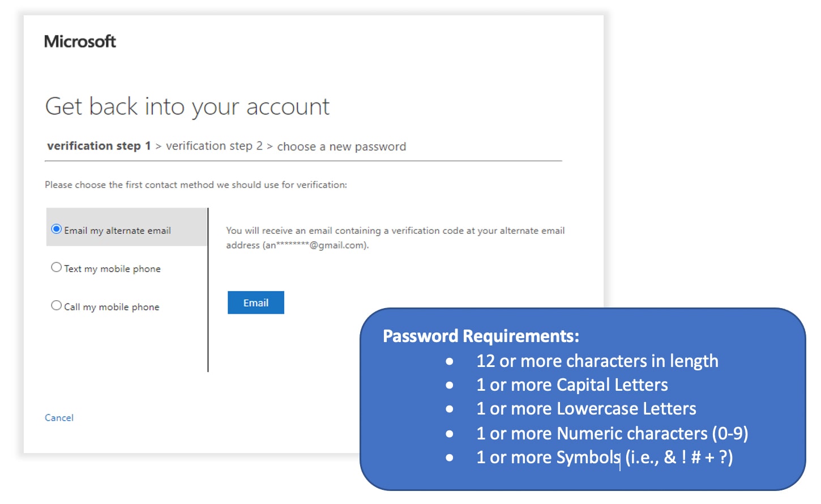Click the Call my mobile phone label
The height and width of the screenshot is (504, 821).
[x=112, y=307]
